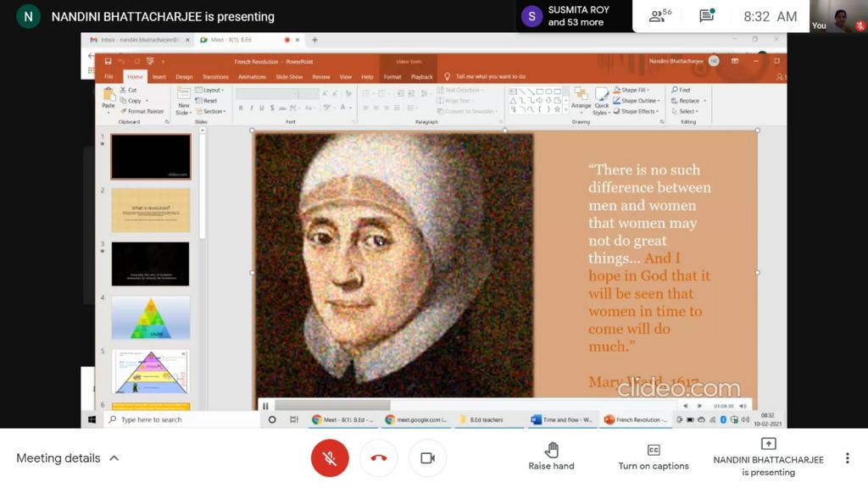Open the more options three-dot menu
The width and height of the screenshot is (868, 488).
coord(847,458)
